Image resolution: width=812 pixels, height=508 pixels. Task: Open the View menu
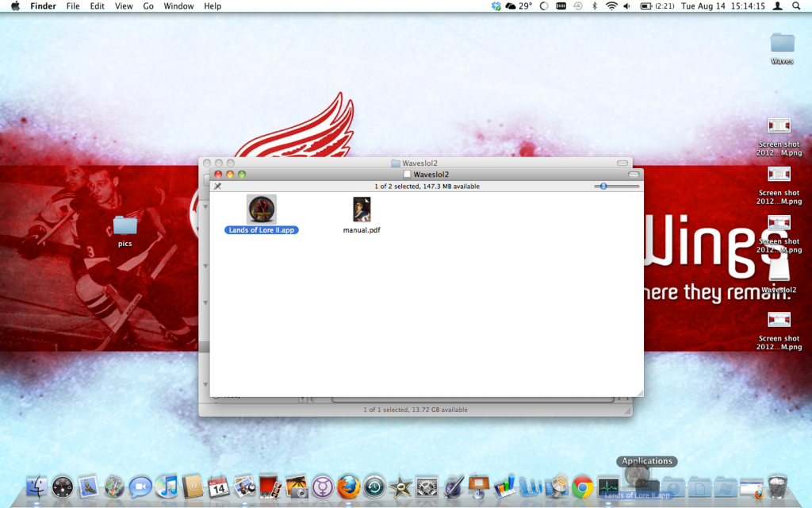point(124,6)
